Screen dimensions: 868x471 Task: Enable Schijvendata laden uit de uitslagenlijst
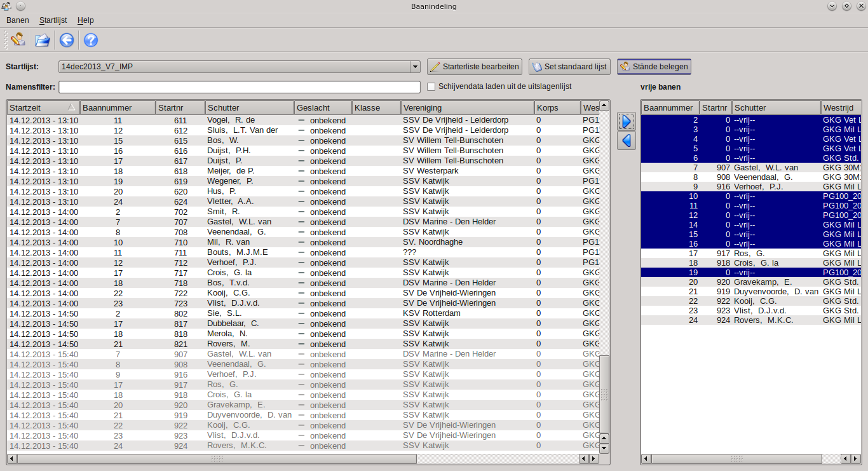click(x=431, y=86)
